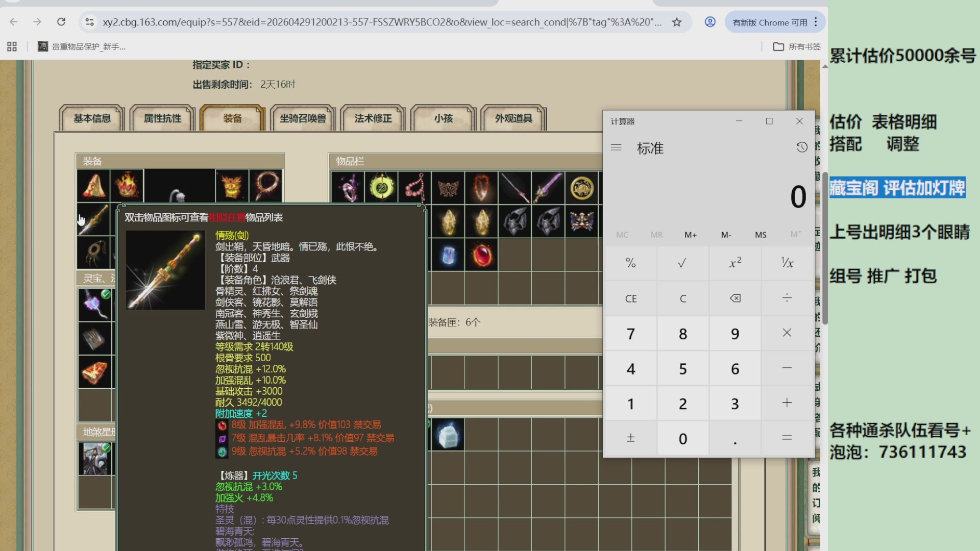980x551 pixels.
Task: Click calculator backspace key
Action: click(x=735, y=298)
